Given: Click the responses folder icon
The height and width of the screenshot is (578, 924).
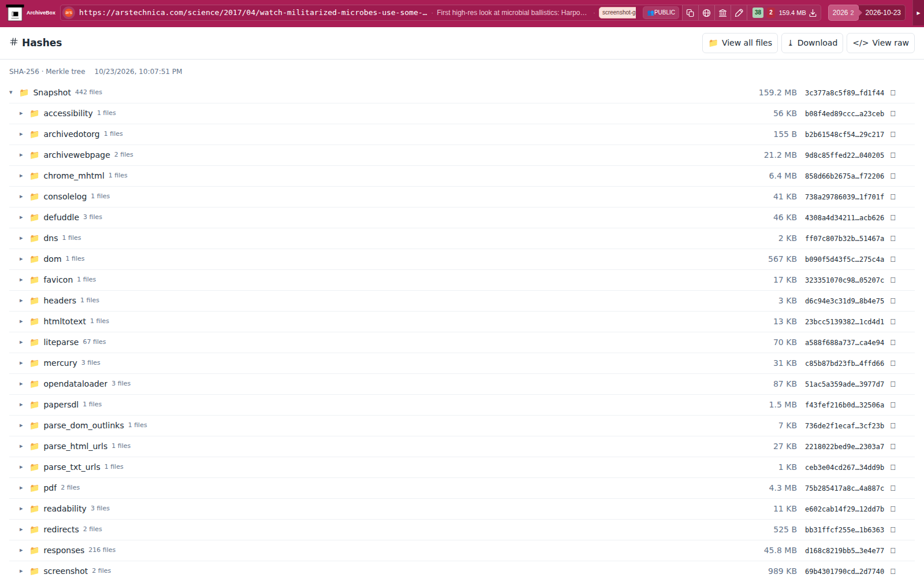Looking at the screenshot, I should tap(34, 550).
